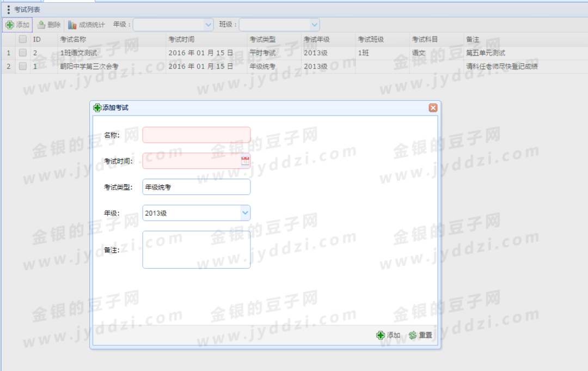Click the 考试班级 column header

pos(382,39)
